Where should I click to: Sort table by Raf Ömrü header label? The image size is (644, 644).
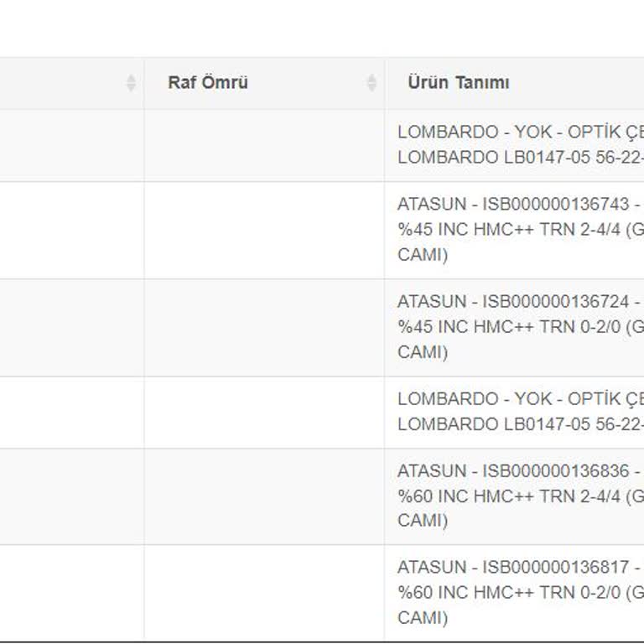point(208,83)
